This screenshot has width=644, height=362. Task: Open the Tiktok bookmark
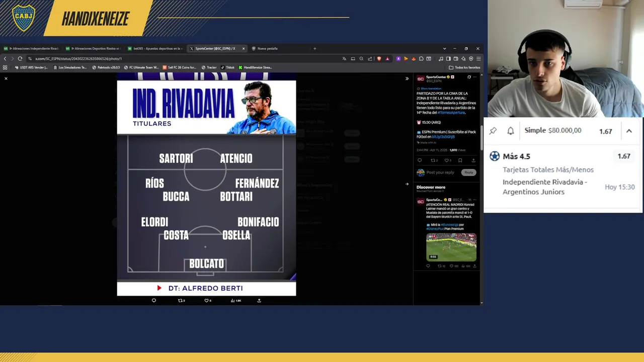point(227,67)
